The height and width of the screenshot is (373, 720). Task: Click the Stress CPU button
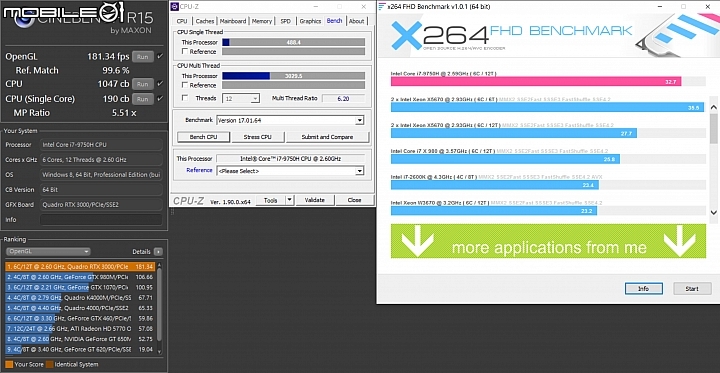point(258,137)
